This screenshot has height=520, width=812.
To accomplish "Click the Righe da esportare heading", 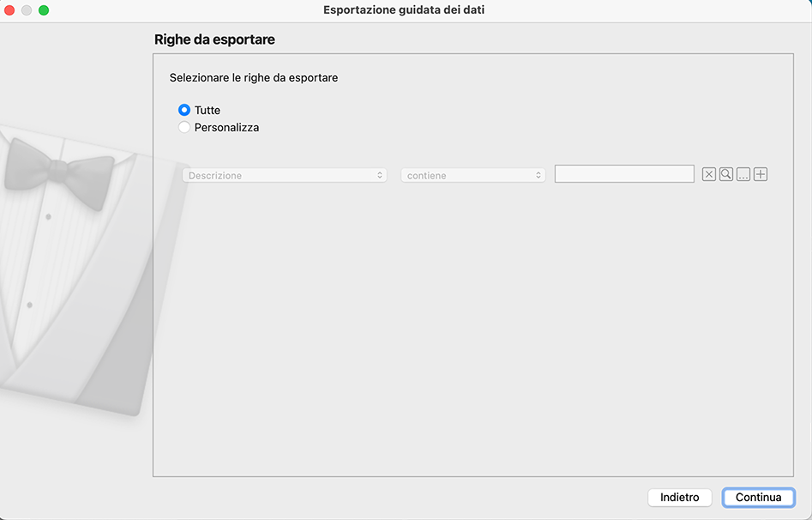I will (214, 39).
